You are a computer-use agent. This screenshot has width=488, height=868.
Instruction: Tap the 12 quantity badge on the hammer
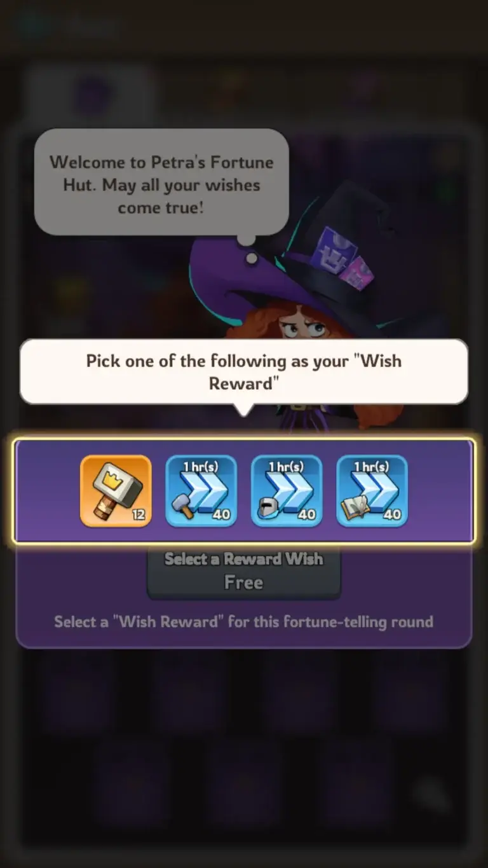[139, 515]
